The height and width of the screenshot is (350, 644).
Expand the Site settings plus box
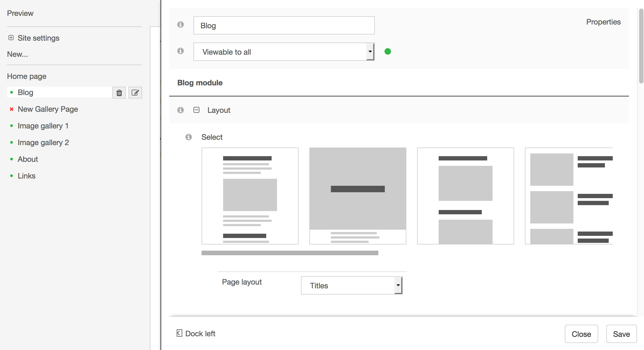click(x=11, y=38)
